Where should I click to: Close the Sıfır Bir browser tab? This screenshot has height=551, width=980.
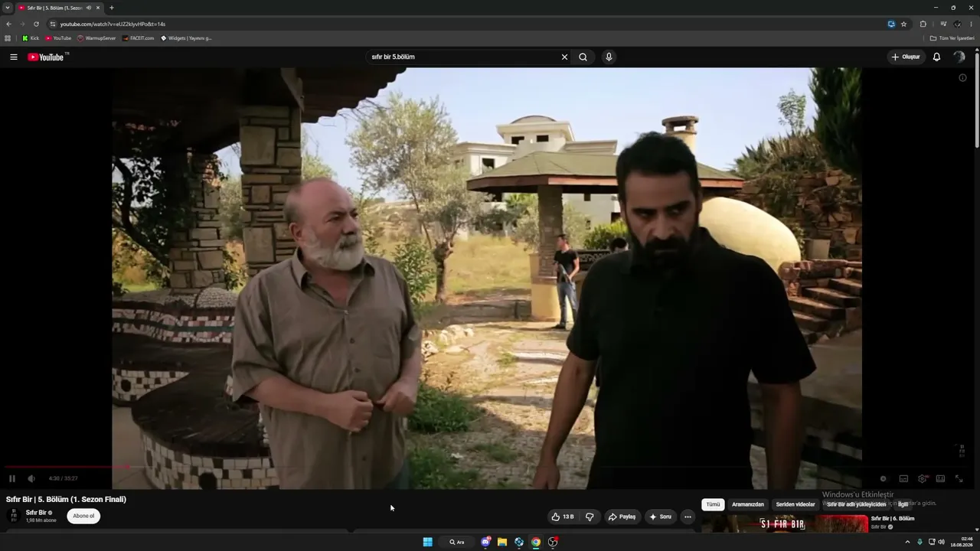(x=98, y=8)
